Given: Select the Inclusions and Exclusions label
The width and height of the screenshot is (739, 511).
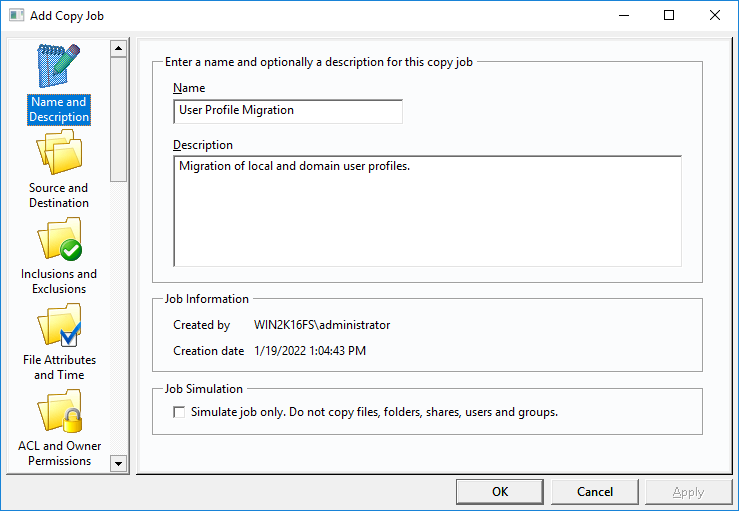Looking at the screenshot, I should click(59, 281).
